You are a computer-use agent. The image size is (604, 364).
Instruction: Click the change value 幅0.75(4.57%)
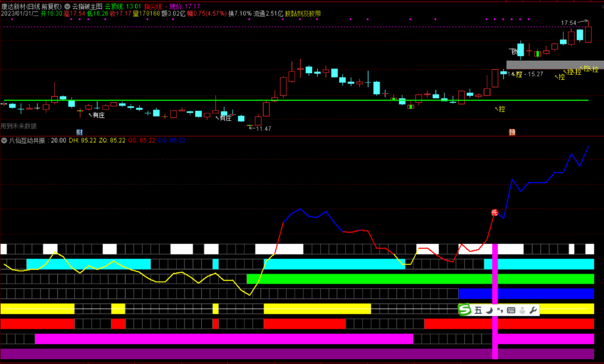[x=207, y=14]
